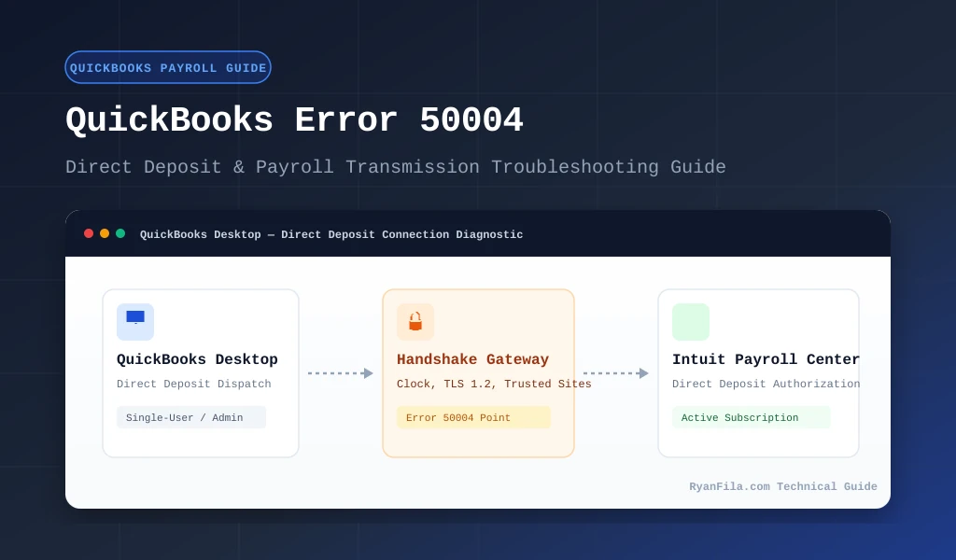The height and width of the screenshot is (560, 956).
Task: Select the Active Subscription tag
Action: coord(752,417)
